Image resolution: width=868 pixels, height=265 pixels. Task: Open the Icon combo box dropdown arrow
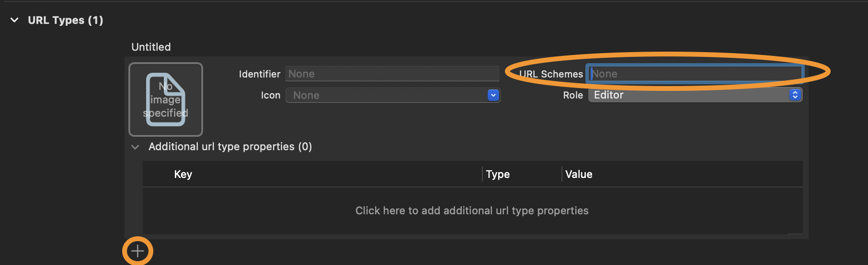493,95
